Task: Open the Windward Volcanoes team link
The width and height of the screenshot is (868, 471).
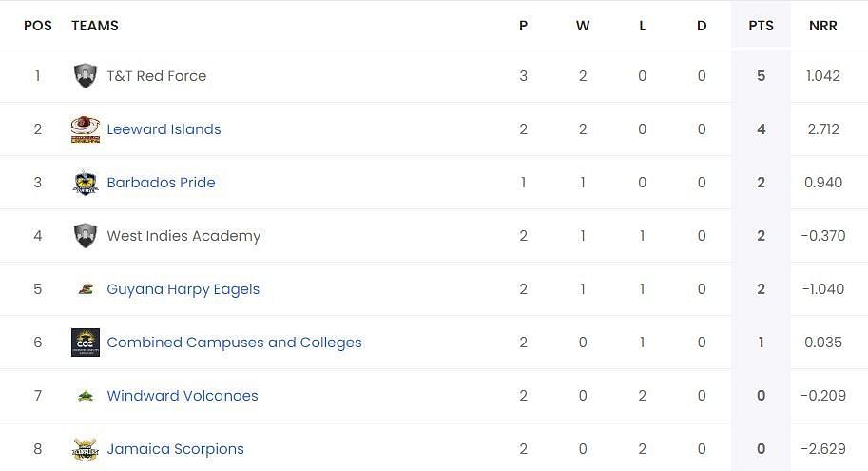Action: tap(183, 396)
